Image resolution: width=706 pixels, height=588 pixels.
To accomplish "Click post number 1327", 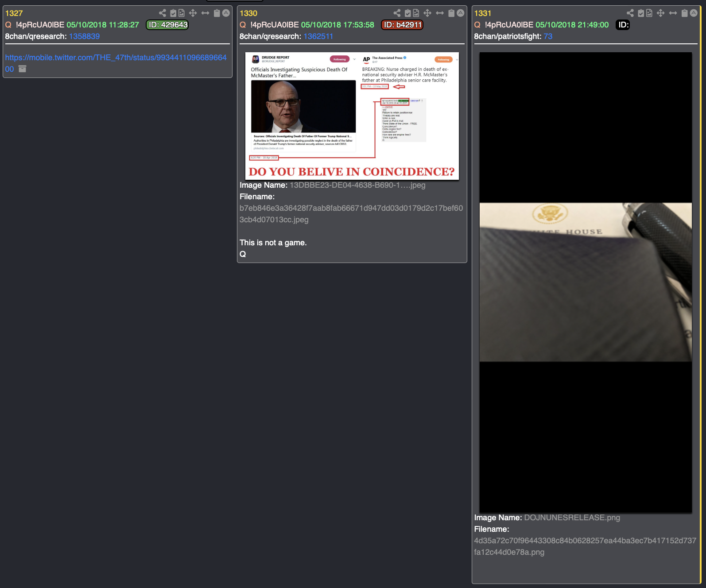I will click(14, 13).
